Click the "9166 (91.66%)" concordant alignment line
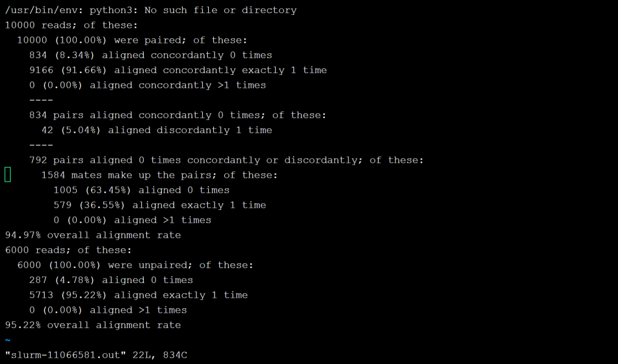This screenshot has height=364, width=618. click(178, 70)
